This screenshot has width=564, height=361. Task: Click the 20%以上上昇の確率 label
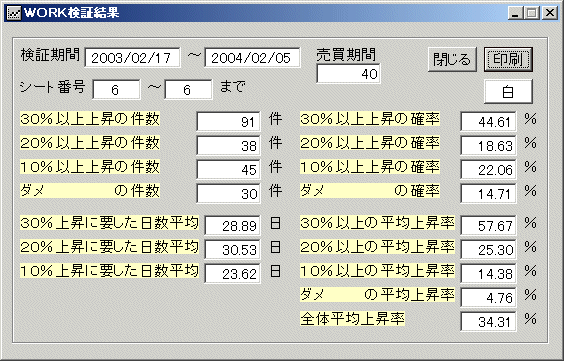(370, 143)
